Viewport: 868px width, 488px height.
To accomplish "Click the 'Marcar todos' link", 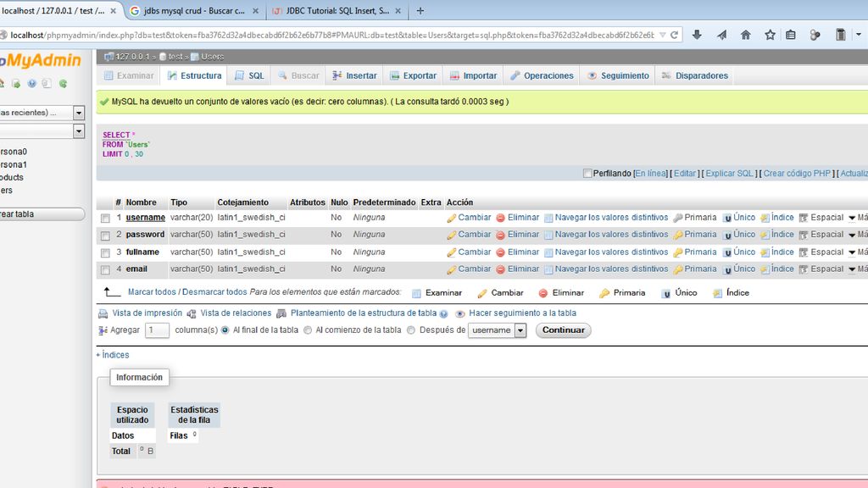I will 152,292.
